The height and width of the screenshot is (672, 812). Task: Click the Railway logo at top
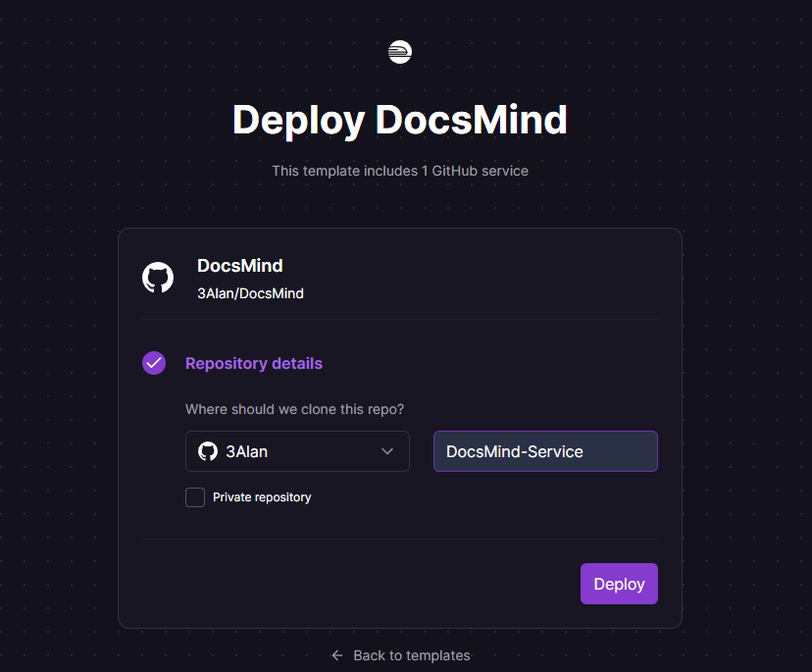point(400,52)
